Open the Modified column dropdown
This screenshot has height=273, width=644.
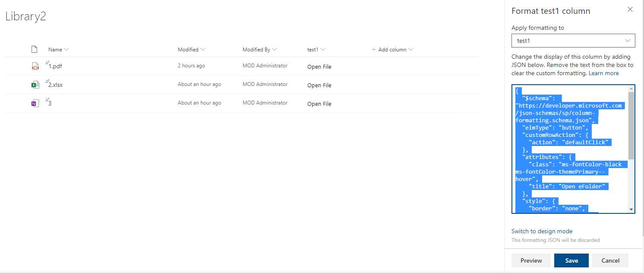click(203, 50)
